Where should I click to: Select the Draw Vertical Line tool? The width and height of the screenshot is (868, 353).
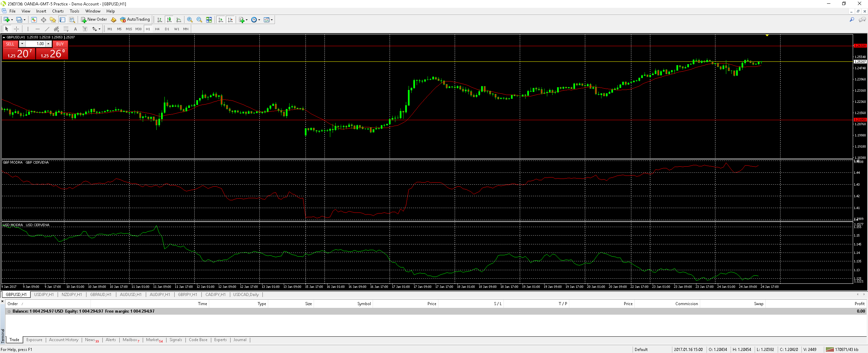click(x=28, y=29)
